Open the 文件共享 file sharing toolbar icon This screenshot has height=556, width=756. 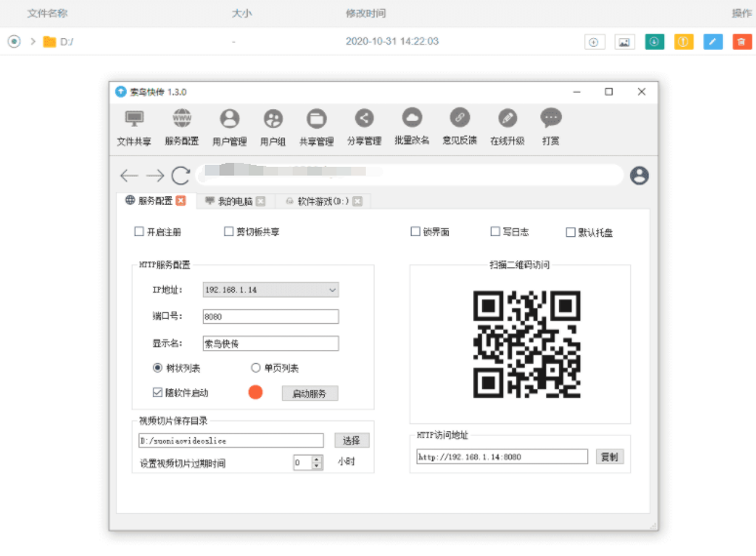coord(134,128)
